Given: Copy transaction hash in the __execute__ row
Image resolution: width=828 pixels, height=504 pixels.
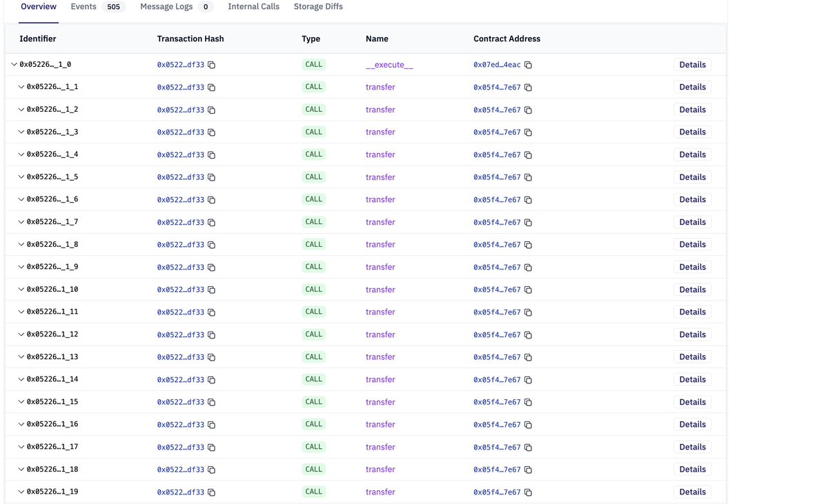Looking at the screenshot, I should pyautogui.click(x=212, y=65).
